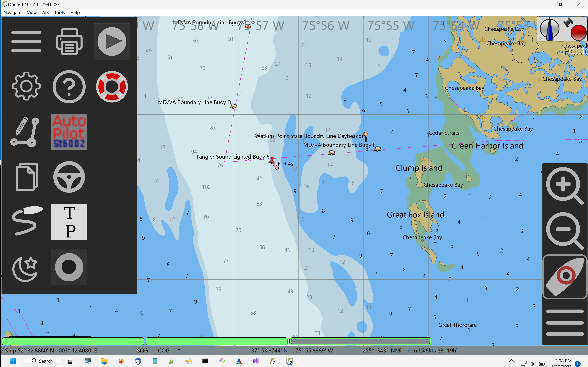Toggle night color scheme moon icon
This screenshot has width=588, height=367.
[x=25, y=269]
